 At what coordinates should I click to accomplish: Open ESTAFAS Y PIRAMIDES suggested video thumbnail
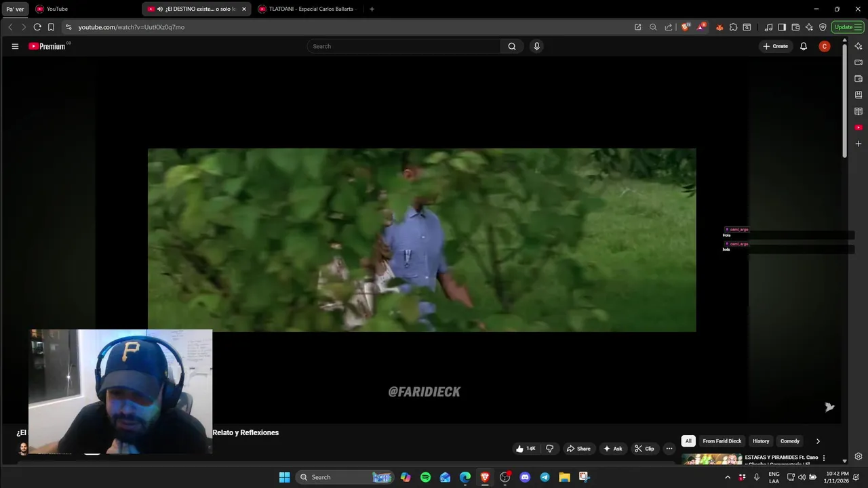712,459
